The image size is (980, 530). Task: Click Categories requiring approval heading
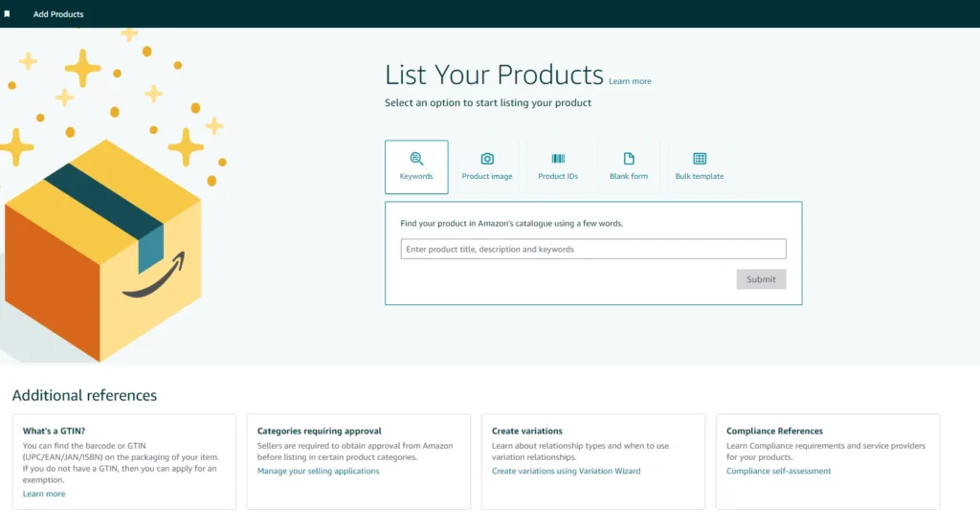319,431
